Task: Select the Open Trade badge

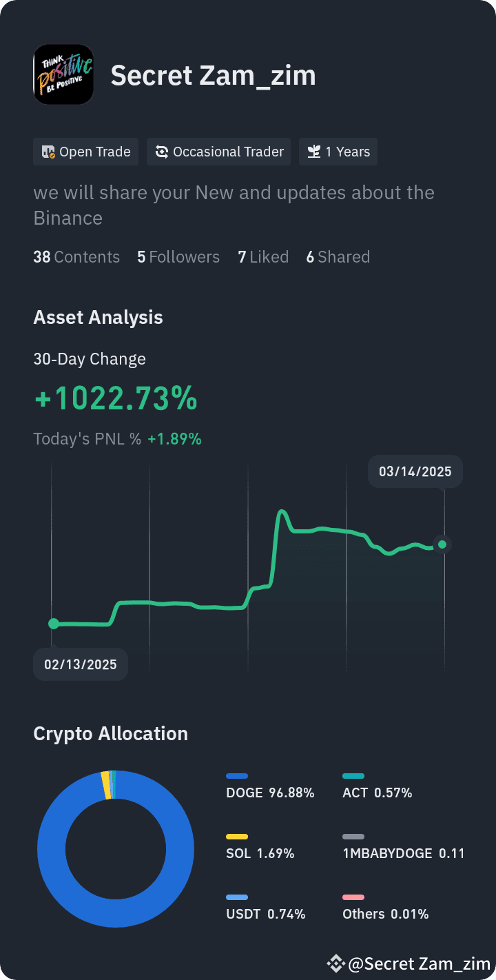Action: tap(86, 152)
